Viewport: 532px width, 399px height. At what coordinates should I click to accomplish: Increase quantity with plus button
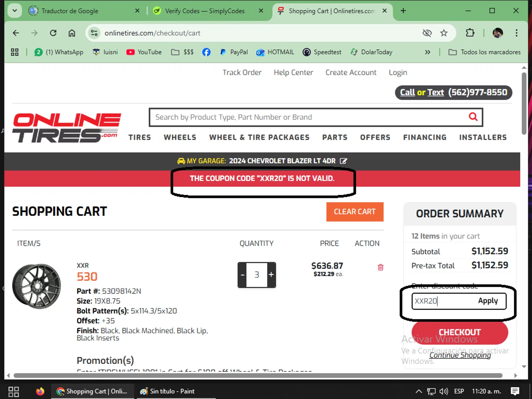[x=271, y=275]
